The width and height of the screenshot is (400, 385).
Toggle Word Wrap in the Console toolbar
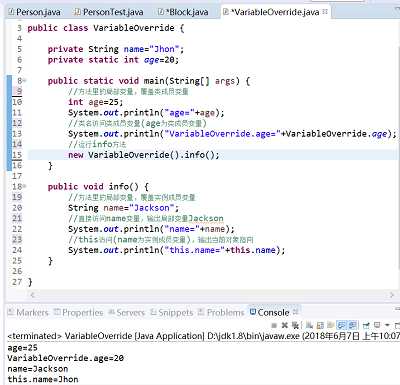pyautogui.click(x=331, y=325)
